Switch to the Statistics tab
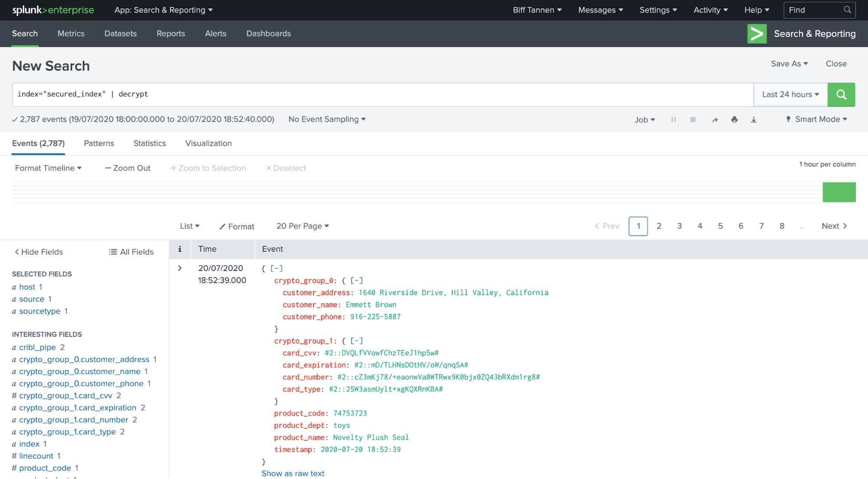868x479 pixels. click(150, 143)
